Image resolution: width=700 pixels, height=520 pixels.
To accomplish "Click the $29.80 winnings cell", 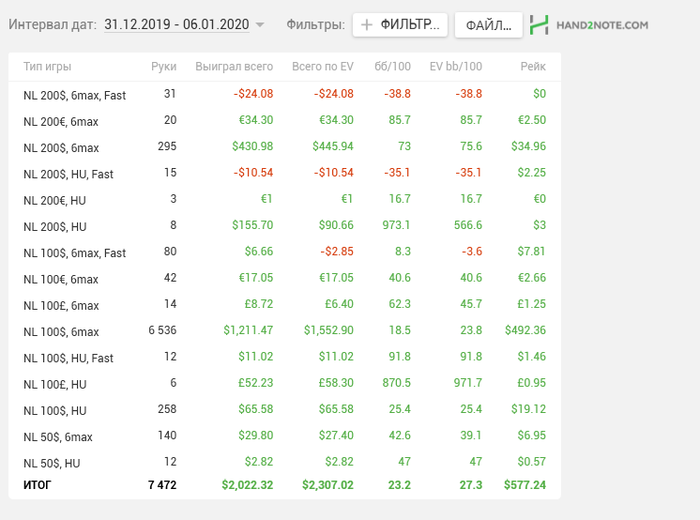I will click(255, 435).
